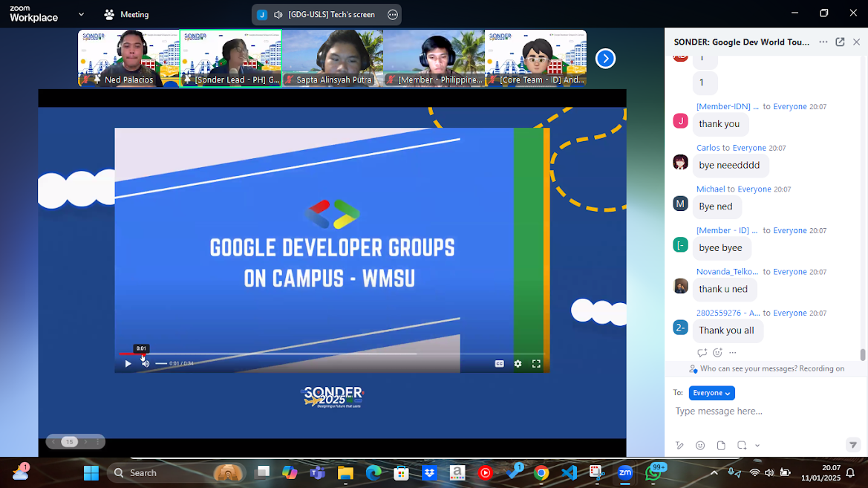868x488 pixels.
Task: Attach a file to the chat
Action: pos(721,446)
